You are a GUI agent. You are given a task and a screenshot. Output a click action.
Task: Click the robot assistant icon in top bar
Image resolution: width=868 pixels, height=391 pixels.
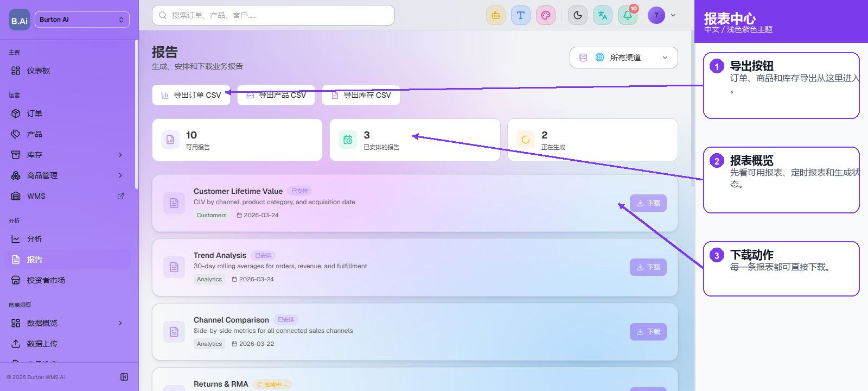(495, 15)
